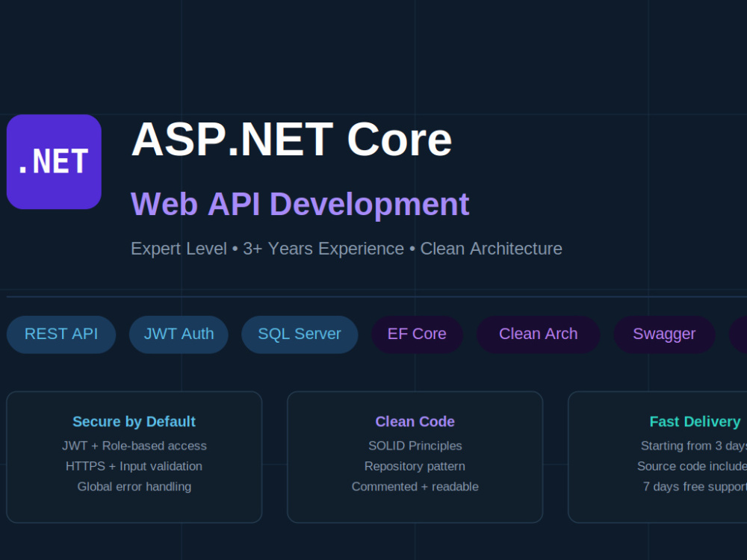Select the SQL Server tag
Screen dimensions: 747x560
[x=300, y=335]
